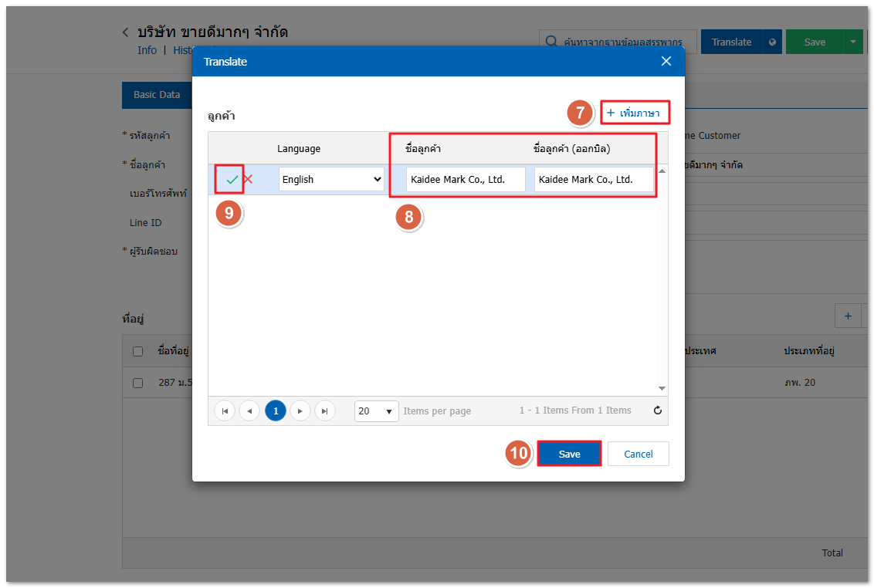
Task: Delete row with red X icon
Action: point(248,179)
